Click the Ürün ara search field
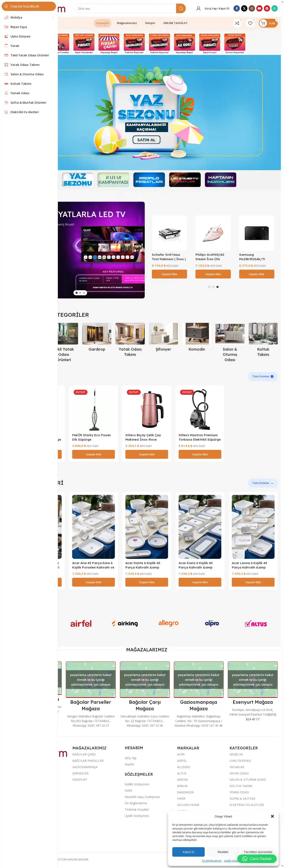Screen dimensions: 284x868 point(125,8)
